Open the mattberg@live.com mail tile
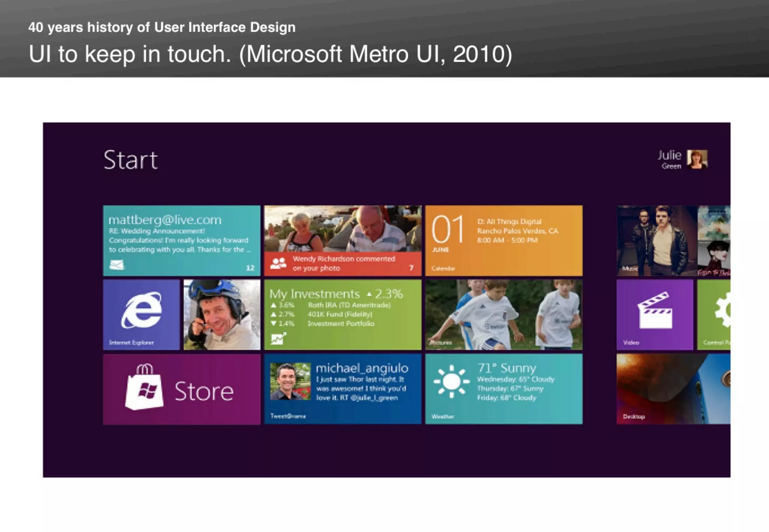769x532 pixels. click(181, 240)
